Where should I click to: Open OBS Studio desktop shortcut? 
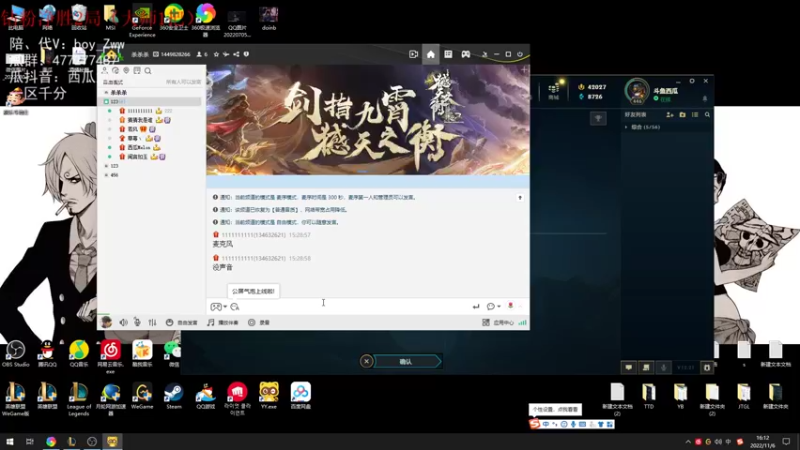16,354
